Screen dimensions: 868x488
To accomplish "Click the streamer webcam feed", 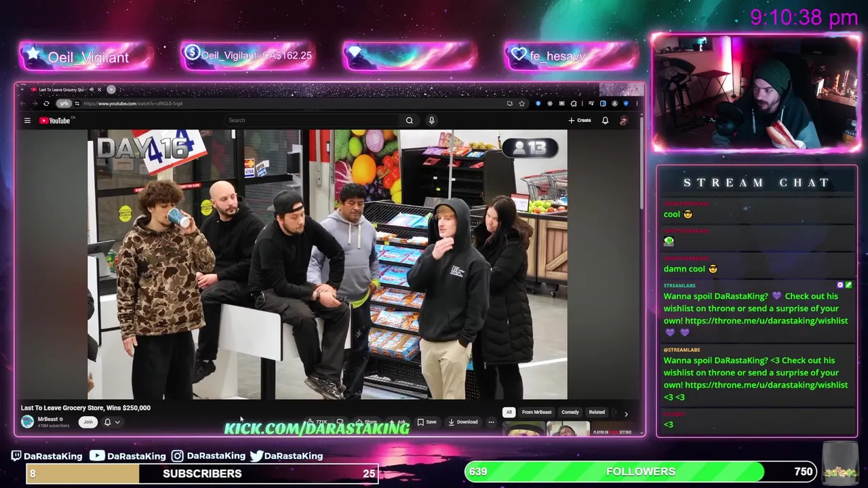I will coord(756,91).
